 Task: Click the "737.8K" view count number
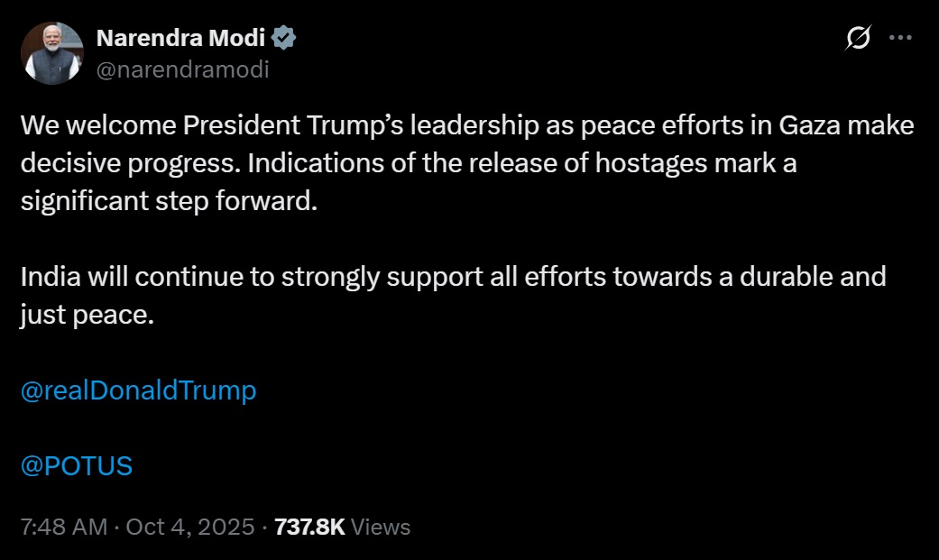coord(309,527)
